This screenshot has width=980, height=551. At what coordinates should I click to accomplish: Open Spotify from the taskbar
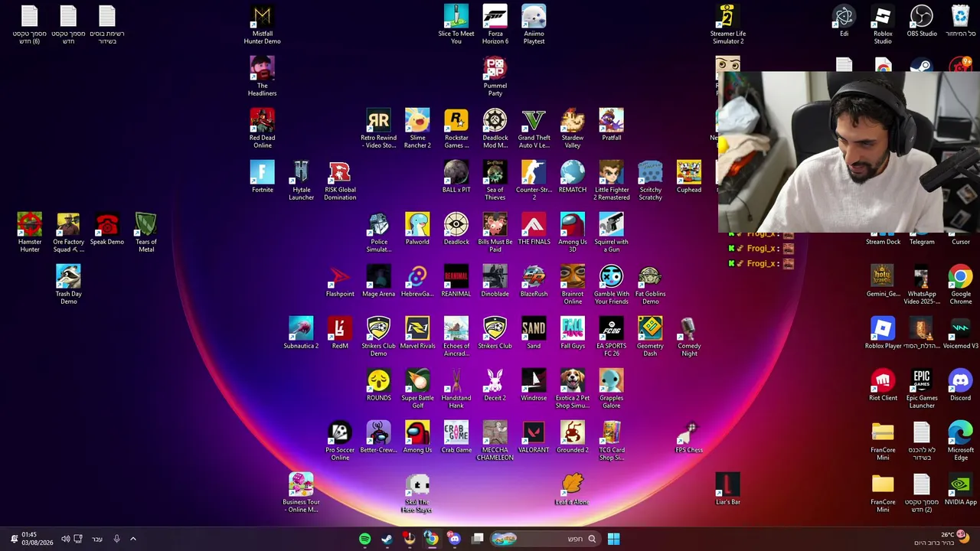[x=365, y=539]
